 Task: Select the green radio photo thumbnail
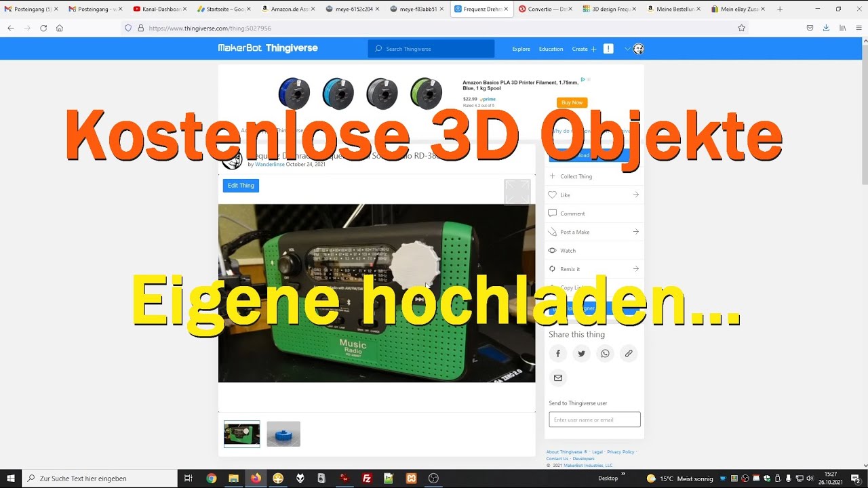point(242,434)
